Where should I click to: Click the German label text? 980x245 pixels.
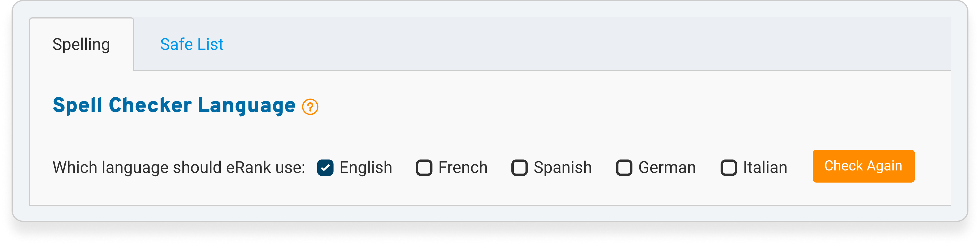pos(667,168)
